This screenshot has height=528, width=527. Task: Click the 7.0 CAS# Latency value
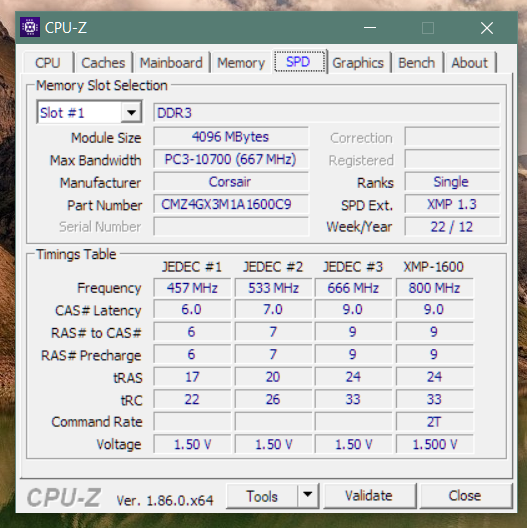pos(273,309)
